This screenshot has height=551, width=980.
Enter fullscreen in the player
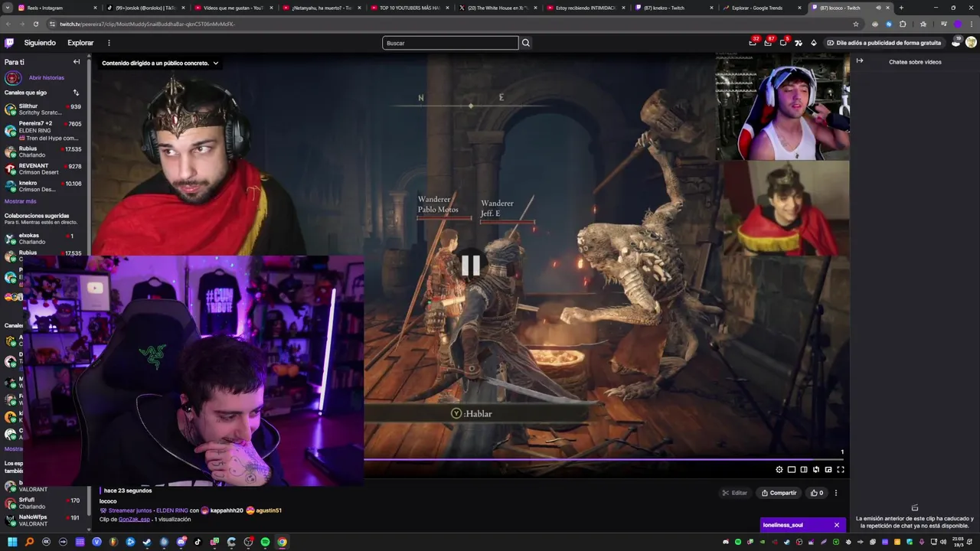[841, 470]
